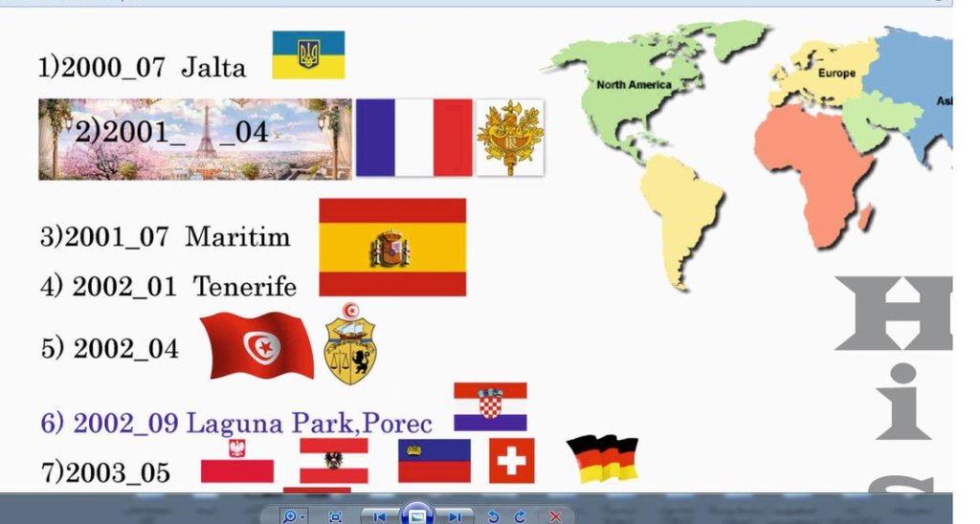This screenshot has width=980, height=524.
Task: Click the Tunisian coat of arms
Action: pyautogui.click(x=350, y=344)
